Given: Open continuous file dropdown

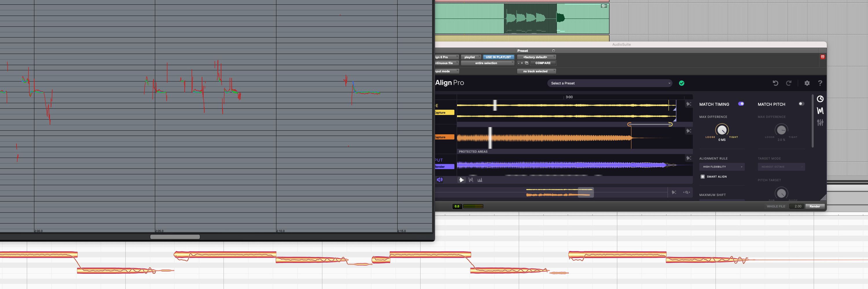Looking at the screenshot, I should (x=447, y=63).
